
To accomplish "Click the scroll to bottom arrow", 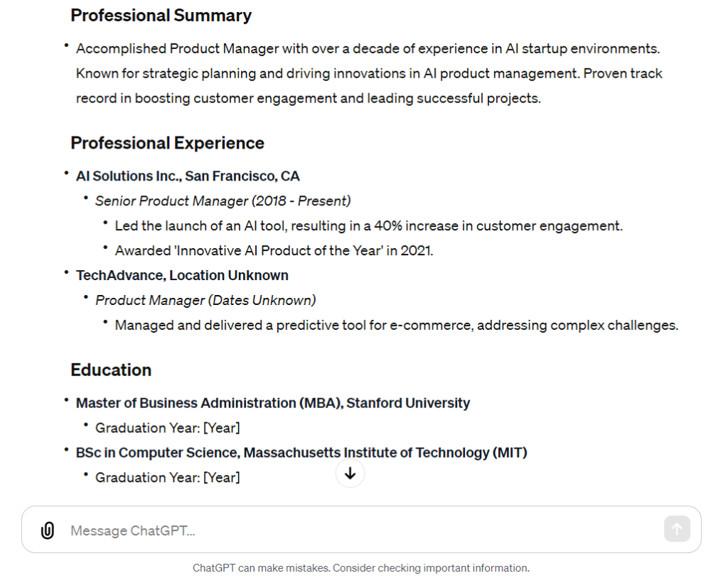I will coord(350,473).
